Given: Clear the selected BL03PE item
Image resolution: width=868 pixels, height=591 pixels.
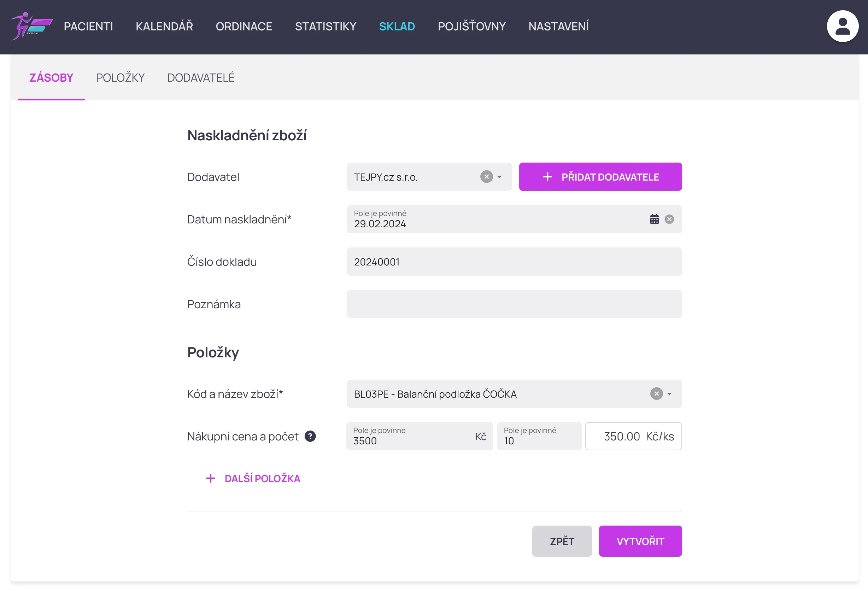Looking at the screenshot, I should (656, 394).
